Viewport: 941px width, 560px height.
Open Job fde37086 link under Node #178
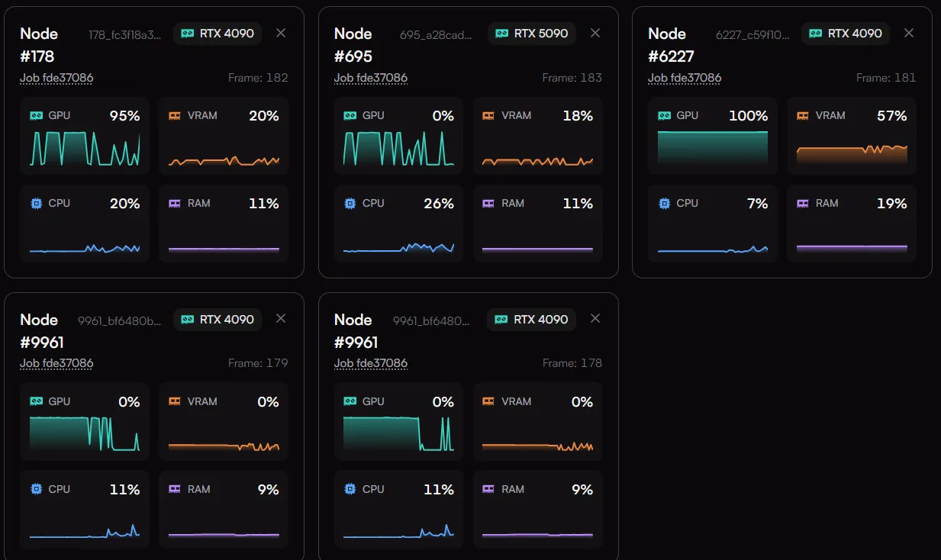pyautogui.click(x=56, y=78)
